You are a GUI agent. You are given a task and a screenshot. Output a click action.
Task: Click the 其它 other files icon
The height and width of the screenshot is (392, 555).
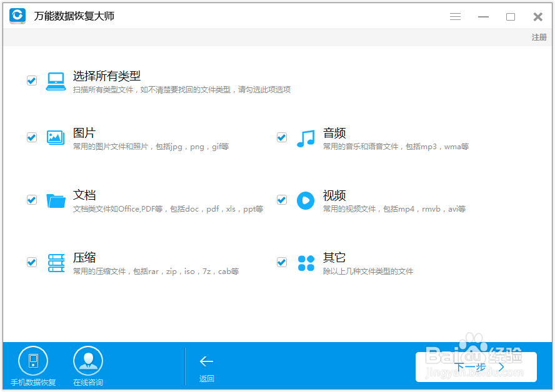click(x=306, y=262)
